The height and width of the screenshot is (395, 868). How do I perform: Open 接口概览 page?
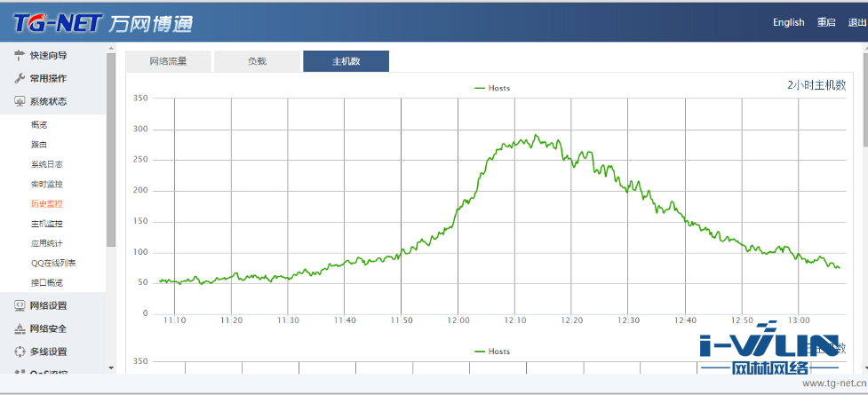click(47, 282)
